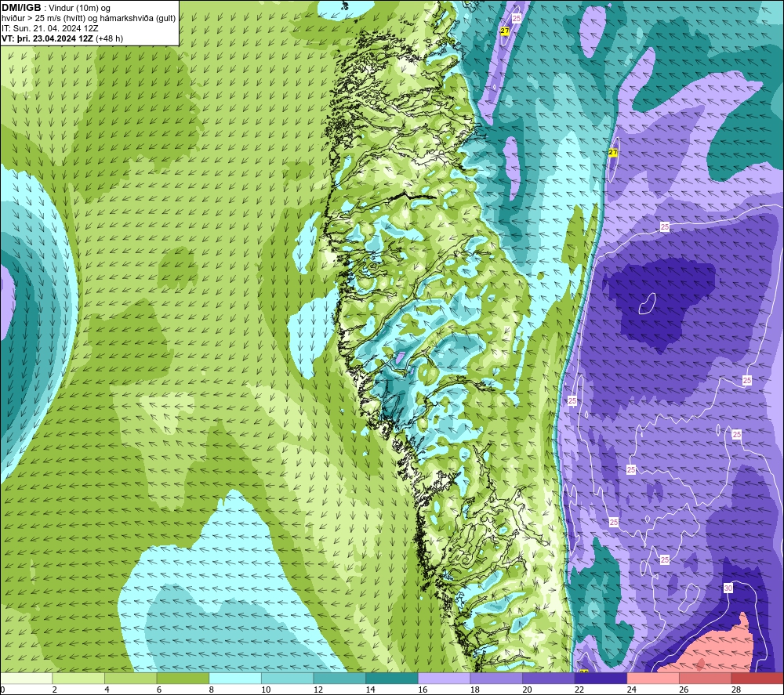Image resolution: width=784 pixels, height=695 pixels.
Task: Click the '10' tick label on the color scale
Action: point(266,690)
